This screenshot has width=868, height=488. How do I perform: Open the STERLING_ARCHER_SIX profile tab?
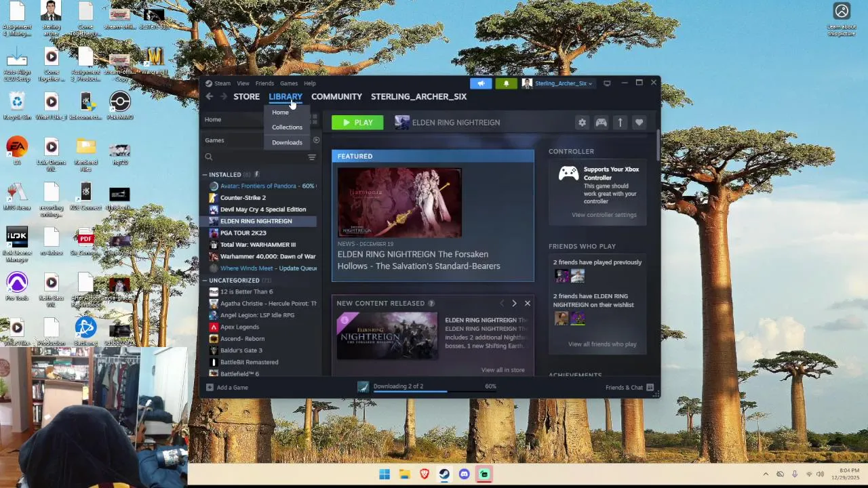pos(418,97)
